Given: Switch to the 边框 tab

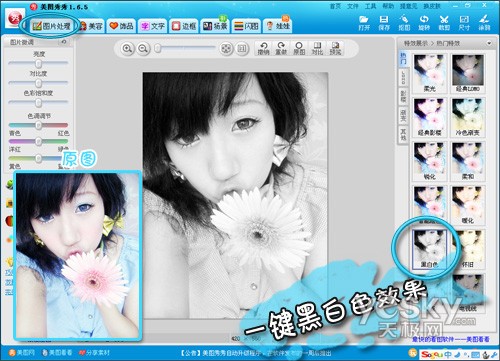Looking at the screenshot, I should (184, 26).
